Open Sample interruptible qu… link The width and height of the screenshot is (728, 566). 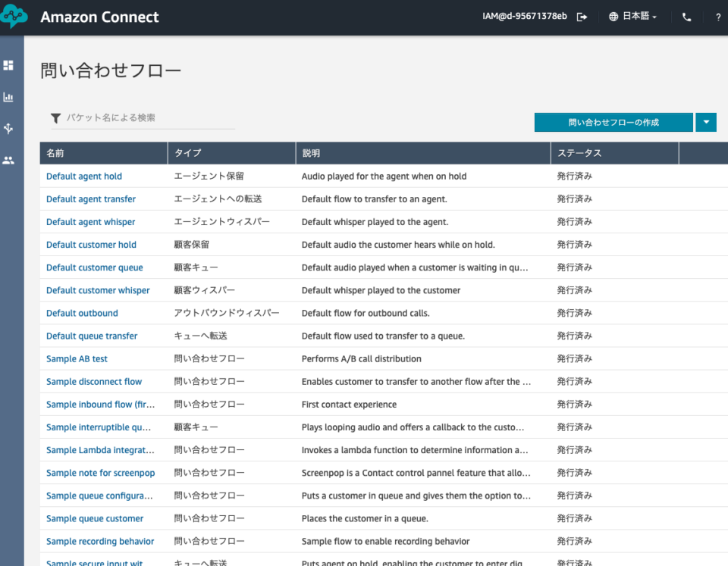tap(99, 427)
